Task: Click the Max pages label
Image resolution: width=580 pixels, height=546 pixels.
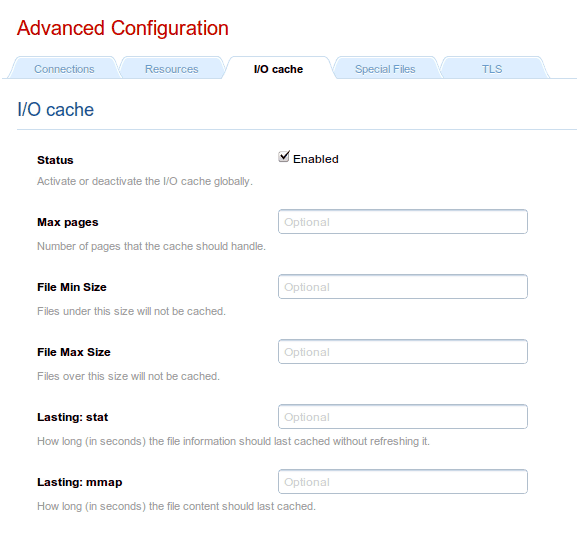Action: (x=68, y=222)
